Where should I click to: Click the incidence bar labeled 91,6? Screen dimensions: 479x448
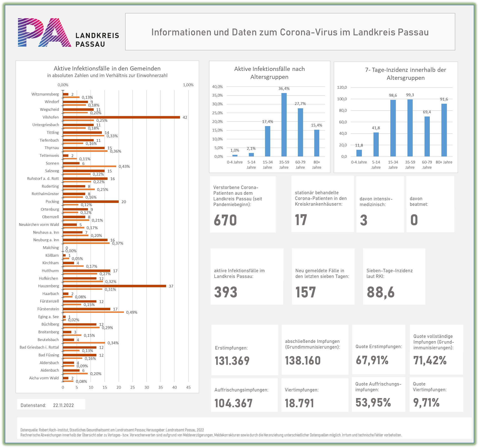[x=444, y=130]
